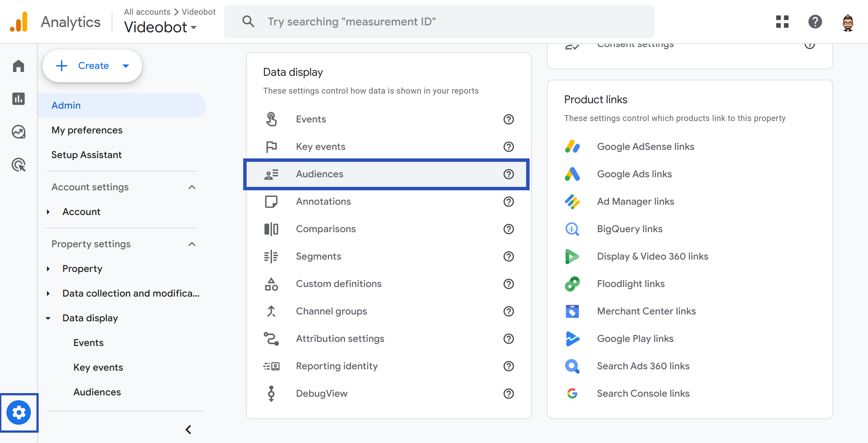Open the Home icon in left rail
Image resolution: width=868 pixels, height=443 pixels.
click(18, 66)
